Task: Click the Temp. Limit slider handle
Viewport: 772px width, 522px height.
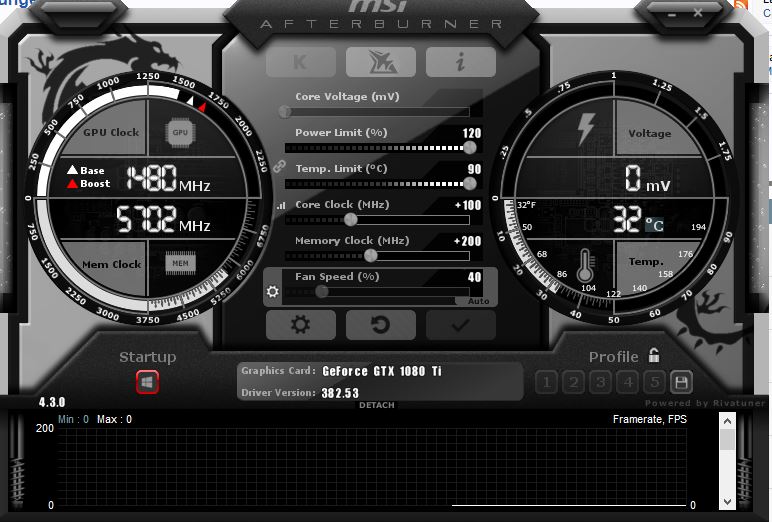Action: point(470,184)
